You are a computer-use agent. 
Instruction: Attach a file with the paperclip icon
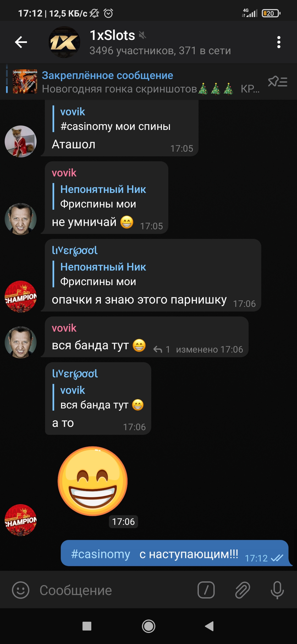coord(243,590)
